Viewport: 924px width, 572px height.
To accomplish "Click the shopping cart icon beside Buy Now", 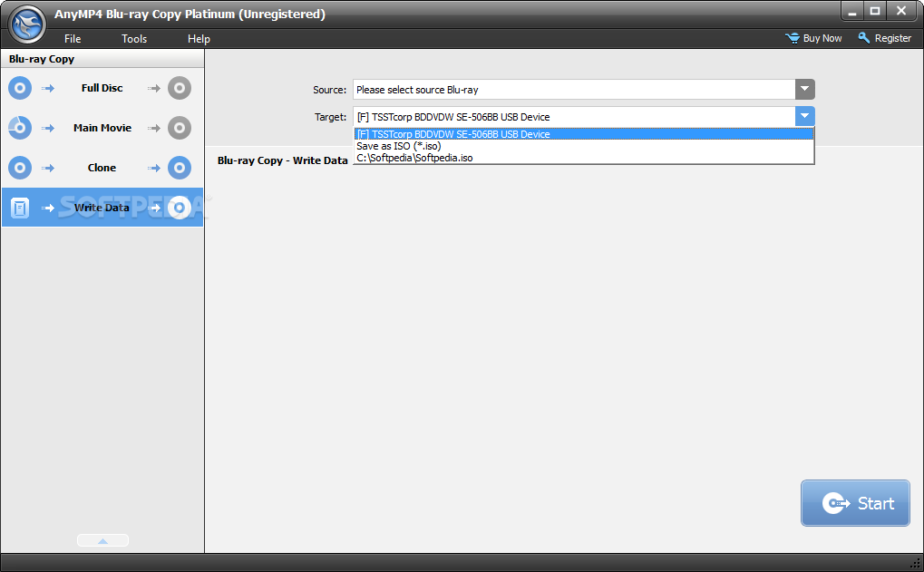I will 792,38.
